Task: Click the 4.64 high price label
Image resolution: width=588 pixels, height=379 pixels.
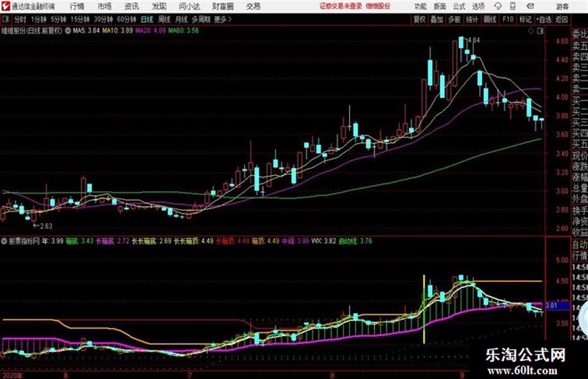Action: (x=474, y=40)
